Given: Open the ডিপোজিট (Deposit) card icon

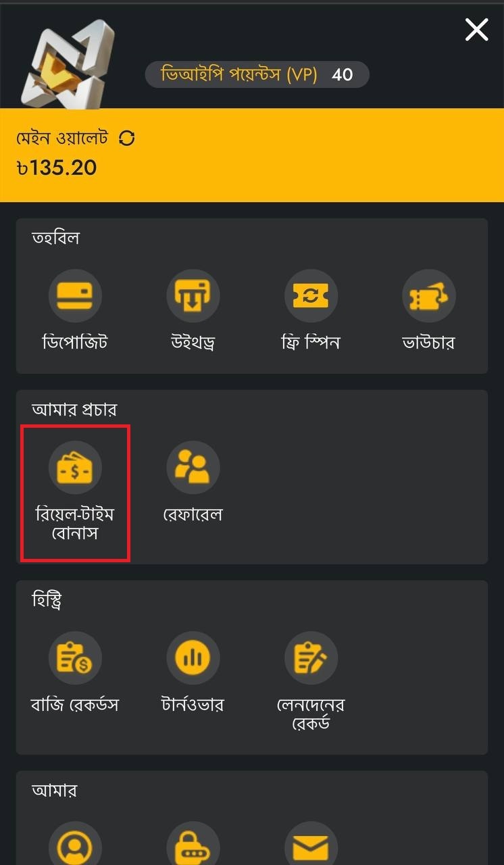Looking at the screenshot, I should click(x=75, y=296).
